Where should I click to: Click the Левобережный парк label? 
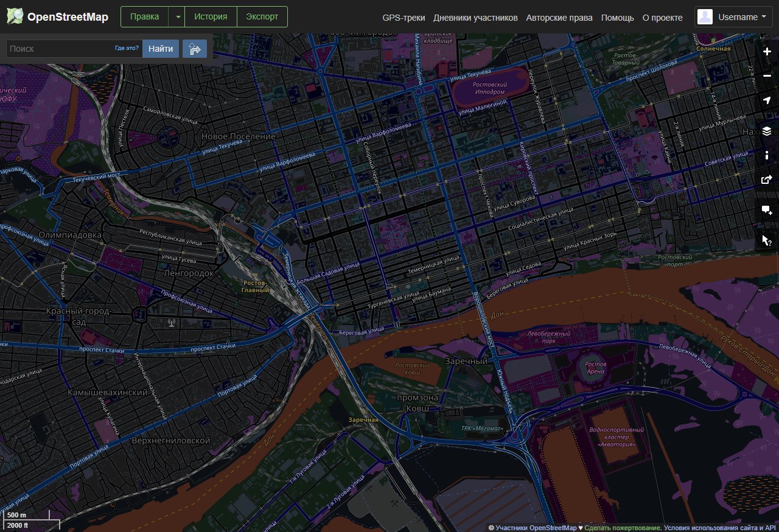tap(548, 337)
